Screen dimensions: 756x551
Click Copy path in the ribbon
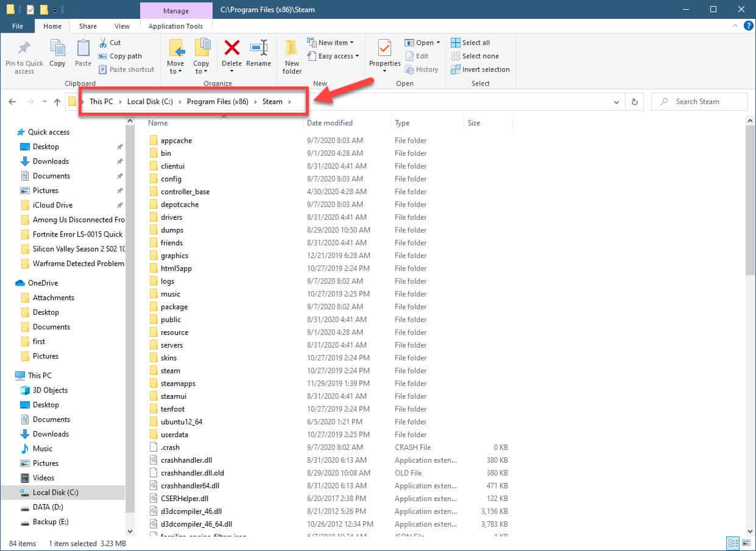120,56
